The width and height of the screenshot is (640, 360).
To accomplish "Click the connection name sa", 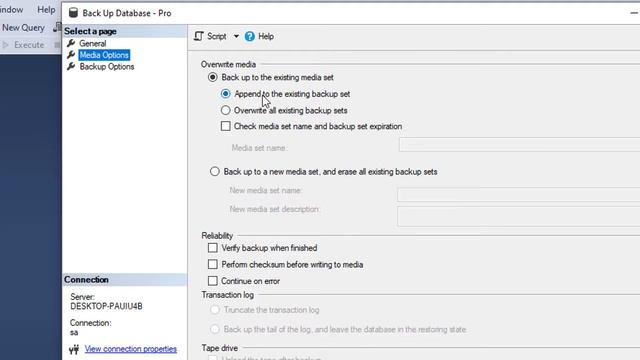I will pos(74,332).
